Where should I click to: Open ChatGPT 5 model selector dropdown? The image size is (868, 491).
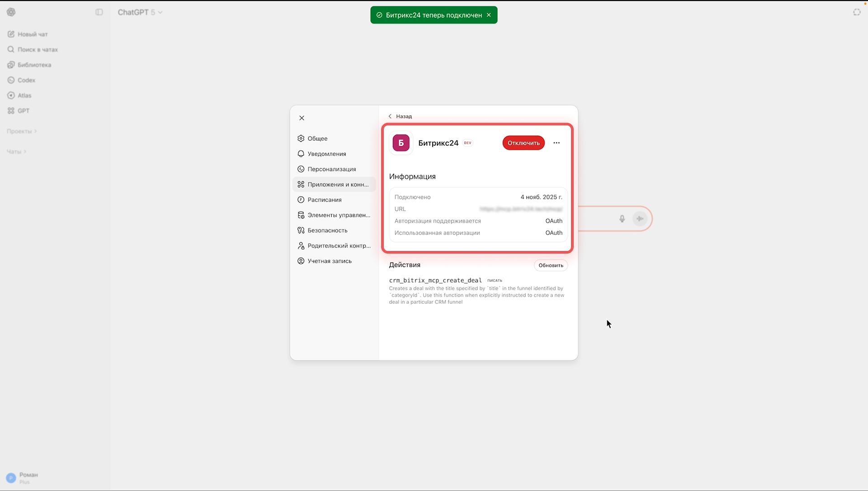coord(140,12)
